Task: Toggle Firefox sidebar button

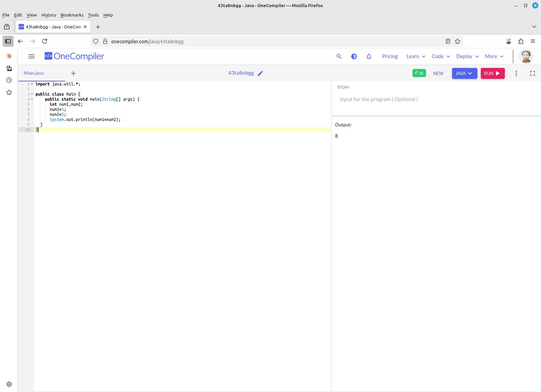Action: [8, 41]
